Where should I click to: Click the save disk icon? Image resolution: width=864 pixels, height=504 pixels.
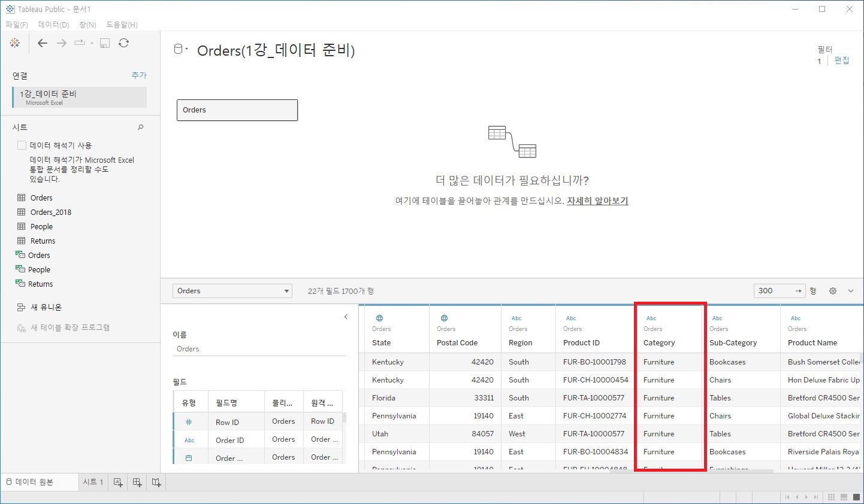click(105, 43)
